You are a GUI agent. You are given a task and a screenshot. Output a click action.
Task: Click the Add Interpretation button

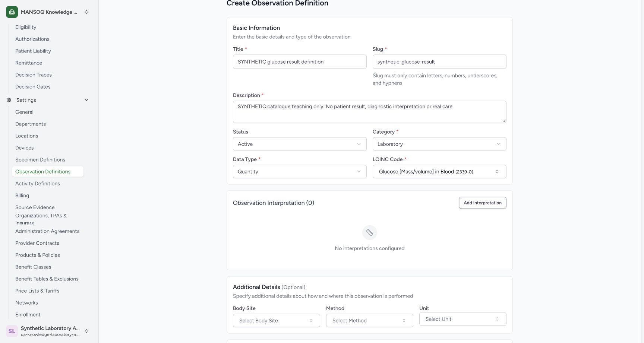483,203
